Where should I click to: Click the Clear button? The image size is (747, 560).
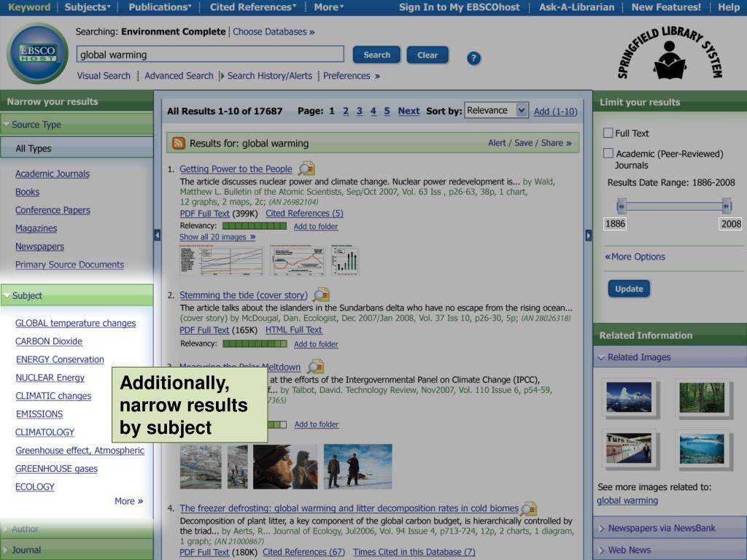(427, 55)
